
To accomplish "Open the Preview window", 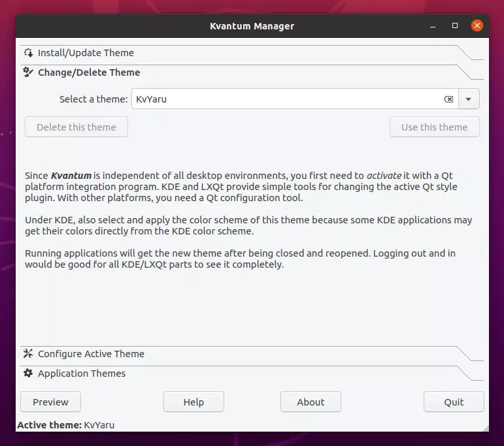I will click(x=50, y=402).
